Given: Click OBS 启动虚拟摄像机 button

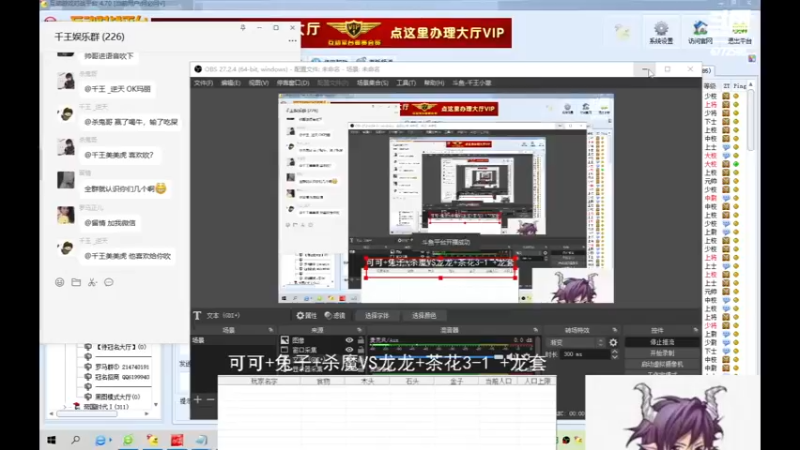Looking at the screenshot, I should pos(662,364).
